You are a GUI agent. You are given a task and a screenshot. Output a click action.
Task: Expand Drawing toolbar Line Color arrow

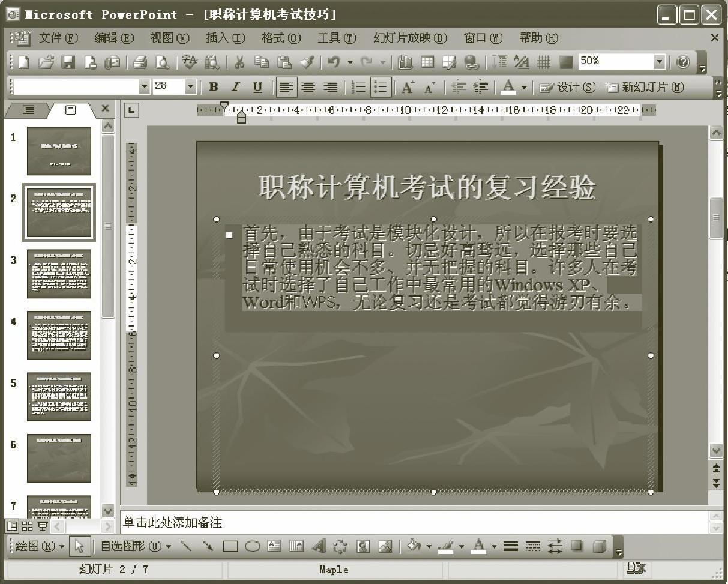tap(461, 546)
